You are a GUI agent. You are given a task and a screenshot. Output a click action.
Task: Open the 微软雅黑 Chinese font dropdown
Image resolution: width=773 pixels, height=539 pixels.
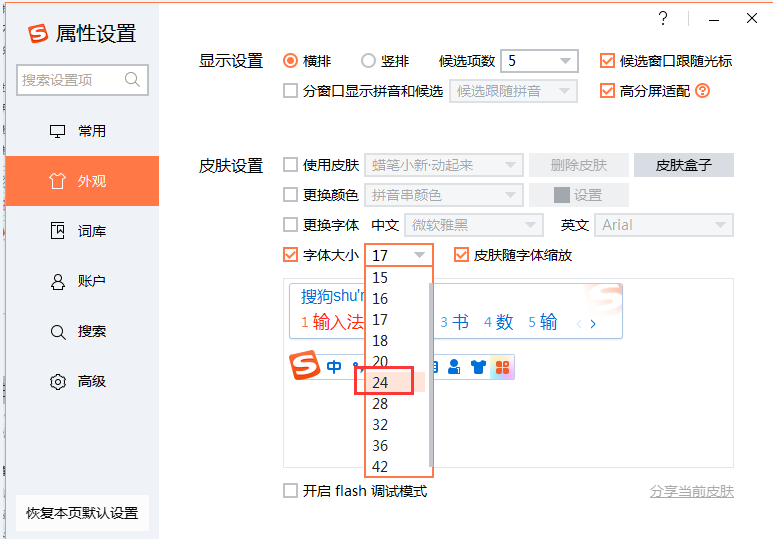tap(474, 225)
